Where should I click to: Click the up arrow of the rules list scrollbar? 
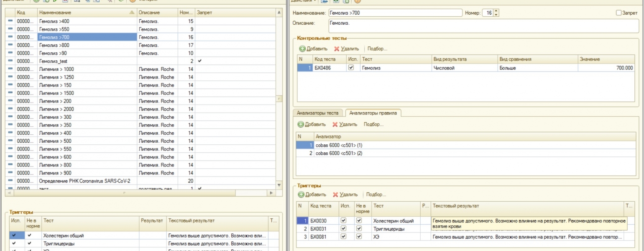pyautogui.click(x=279, y=13)
